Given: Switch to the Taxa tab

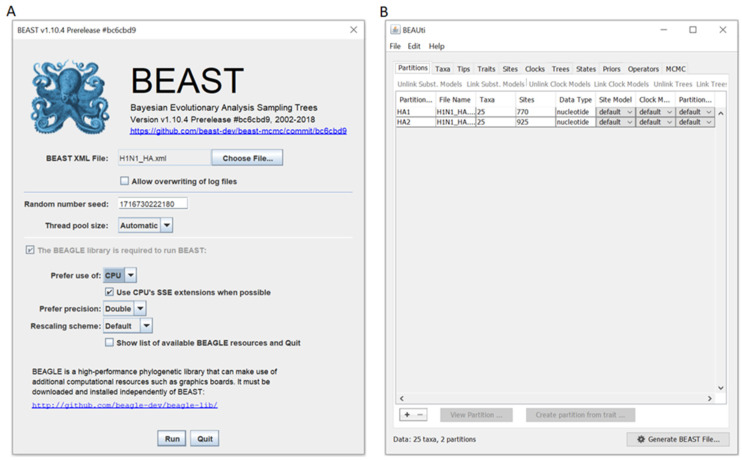Looking at the screenshot, I should pyautogui.click(x=442, y=69).
